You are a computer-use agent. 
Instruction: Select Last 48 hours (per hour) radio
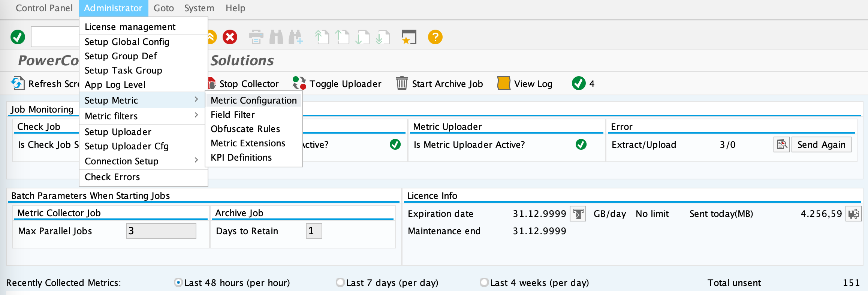[178, 282]
